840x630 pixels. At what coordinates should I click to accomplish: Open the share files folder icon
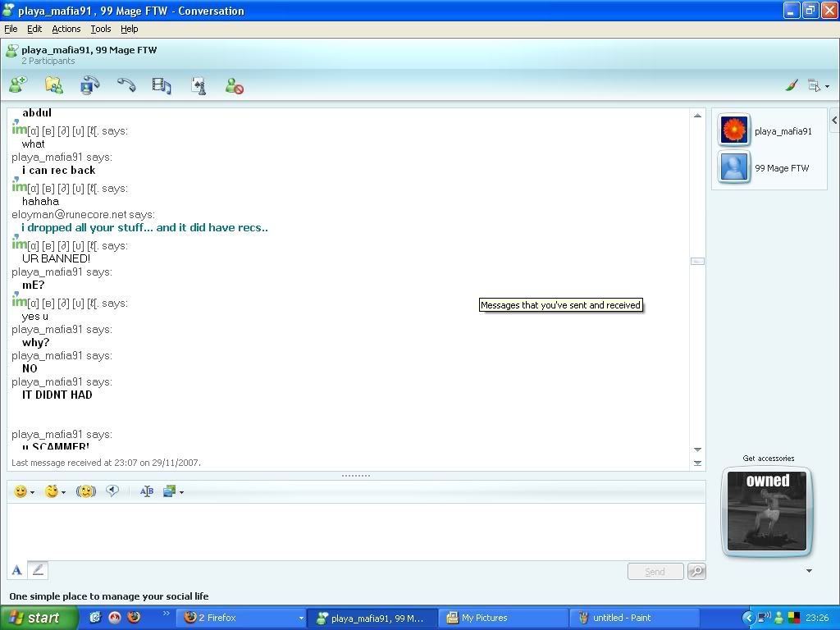(53, 84)
